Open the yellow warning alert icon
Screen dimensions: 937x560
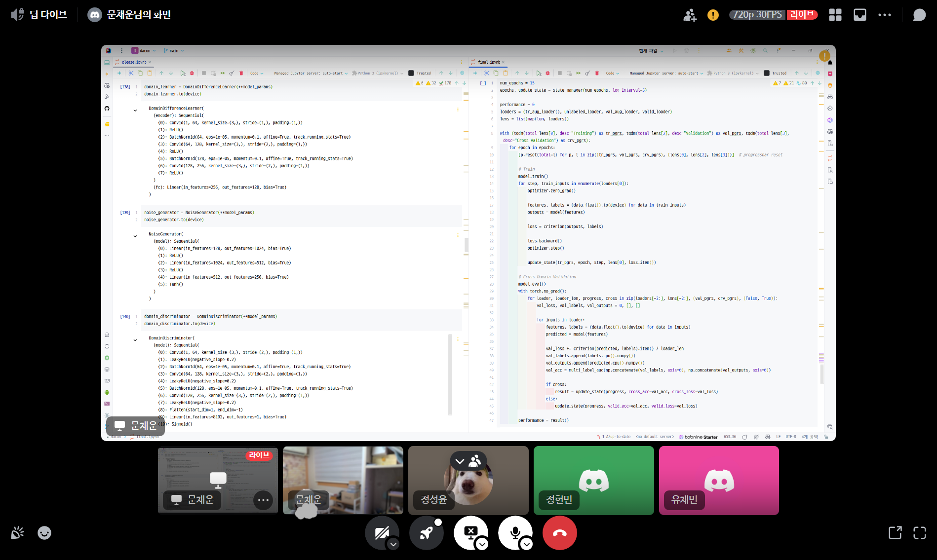click(x=713, y=15)
